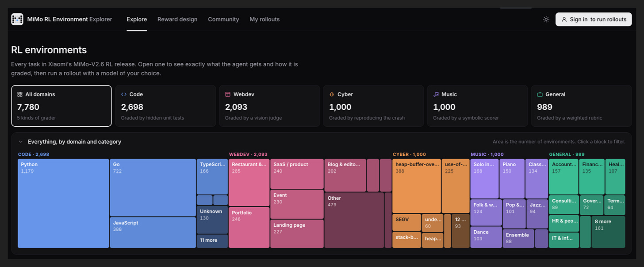Click the General briefcase icon
Viewport: 644px width, 267px height.
(540, 94)
